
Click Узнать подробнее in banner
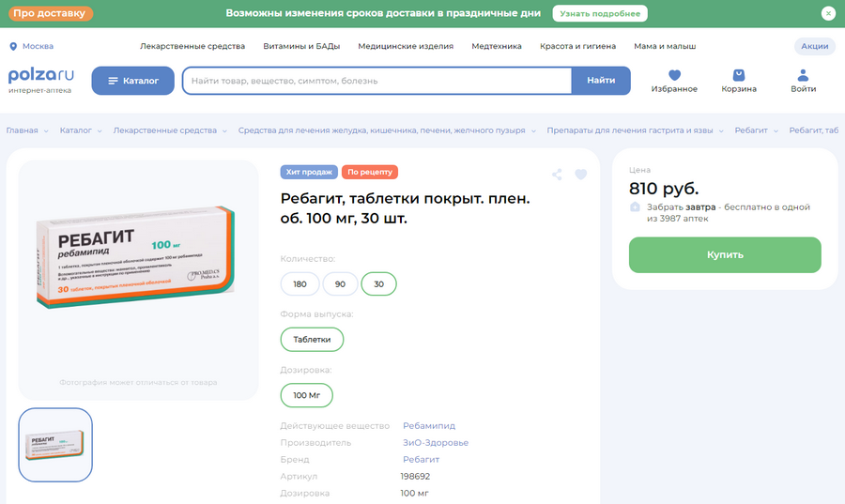point(600,13)
